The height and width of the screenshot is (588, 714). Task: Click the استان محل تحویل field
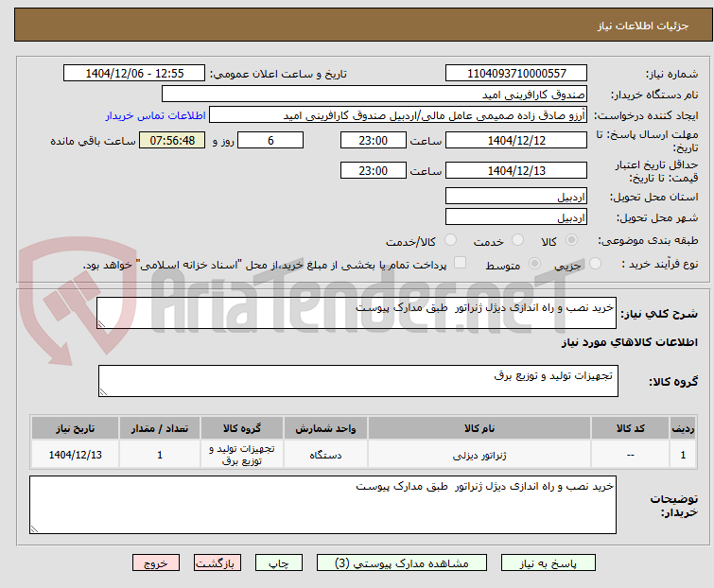click(516, 196)
